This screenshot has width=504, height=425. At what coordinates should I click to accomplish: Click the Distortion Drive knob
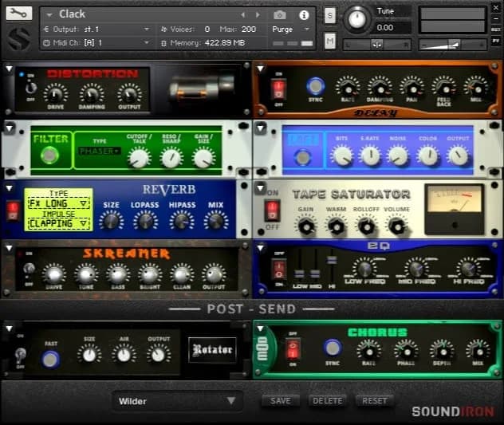[x=55, y=93]
